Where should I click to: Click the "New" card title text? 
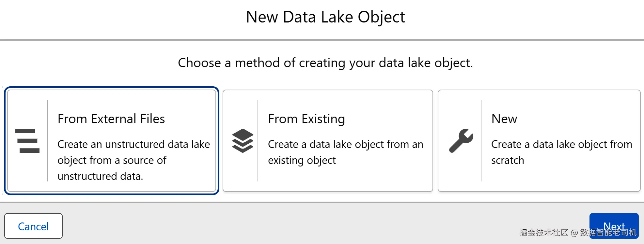pyautogui.click(x=504, y=119)
